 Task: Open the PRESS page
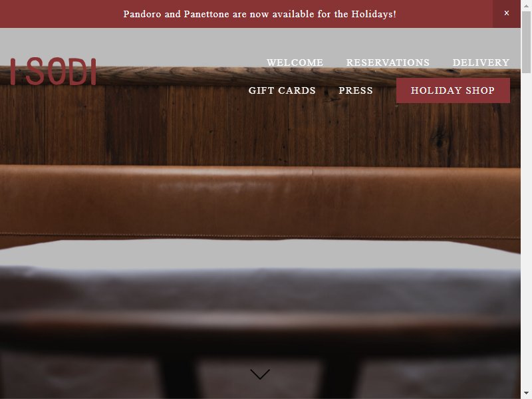(356, 90)
